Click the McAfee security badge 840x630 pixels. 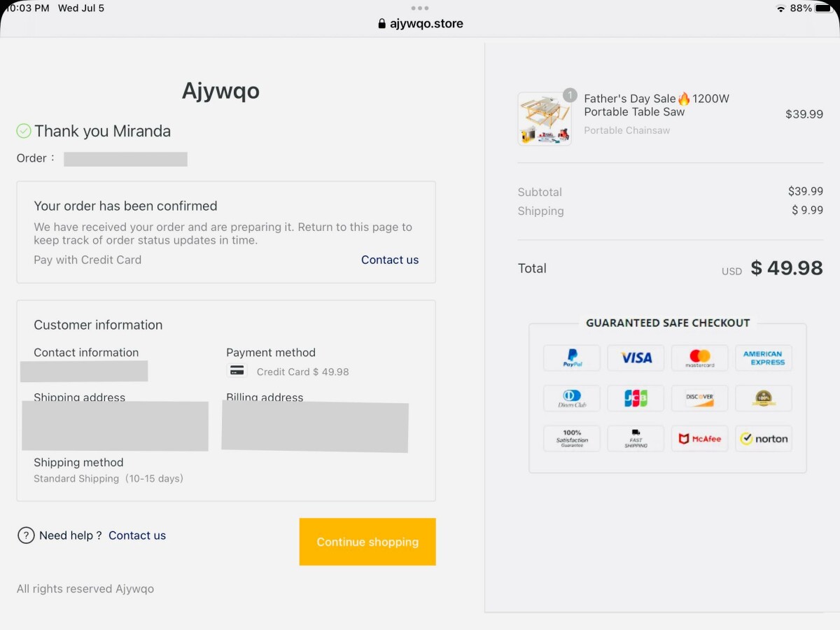click(699, 439)
